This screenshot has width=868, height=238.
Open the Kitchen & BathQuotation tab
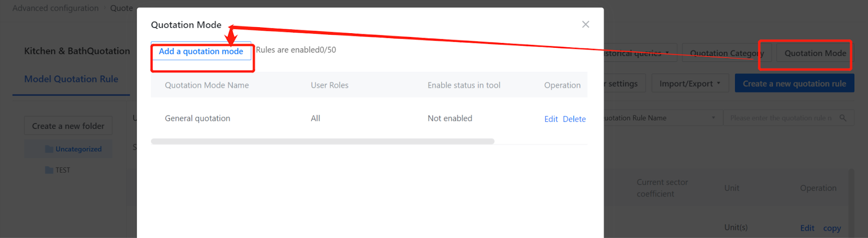[x=77, y=51]
